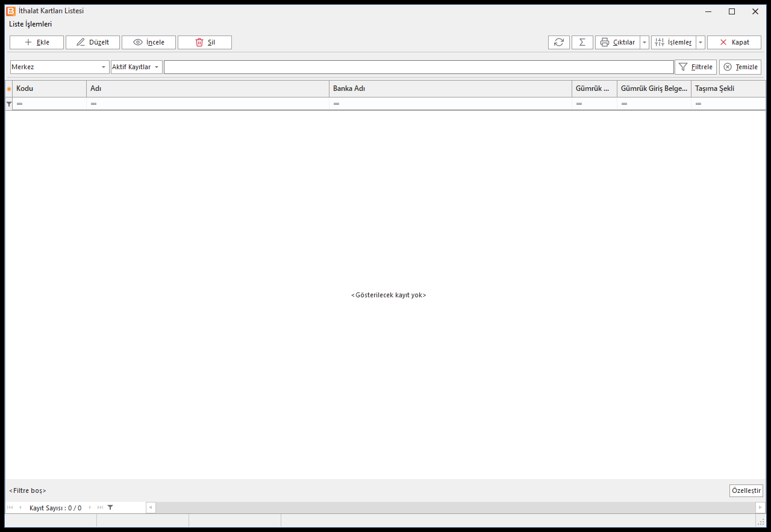Click the horizontal scrollbar right arrow

pos(761,507)
